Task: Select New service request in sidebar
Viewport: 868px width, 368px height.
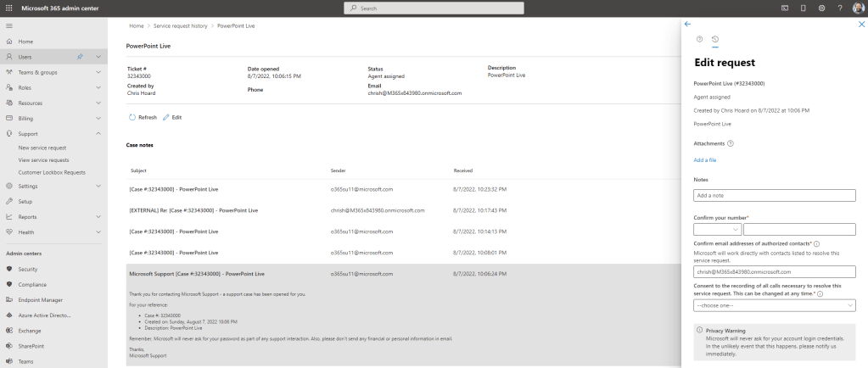Action: click(42, 148)
